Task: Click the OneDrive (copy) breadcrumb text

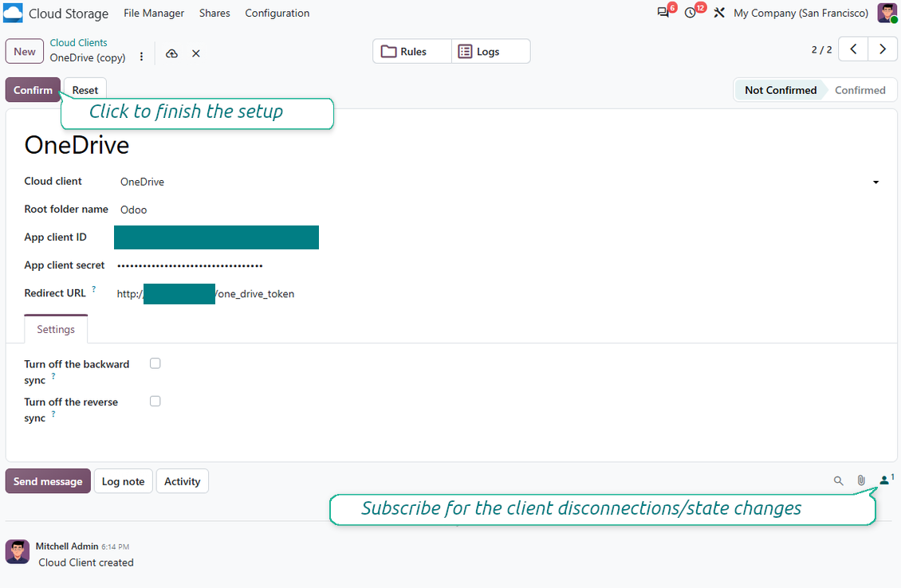Action: [88, 57]
